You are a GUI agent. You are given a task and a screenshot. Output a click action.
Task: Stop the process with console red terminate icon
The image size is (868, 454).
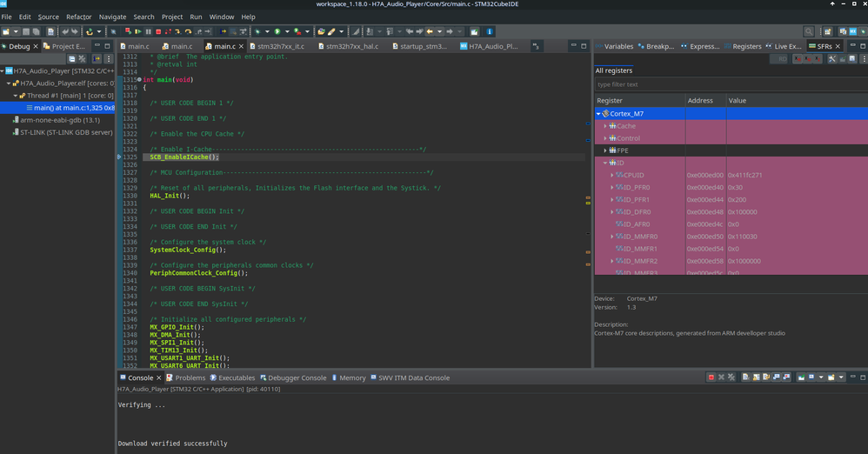click(x=711, y=377)
